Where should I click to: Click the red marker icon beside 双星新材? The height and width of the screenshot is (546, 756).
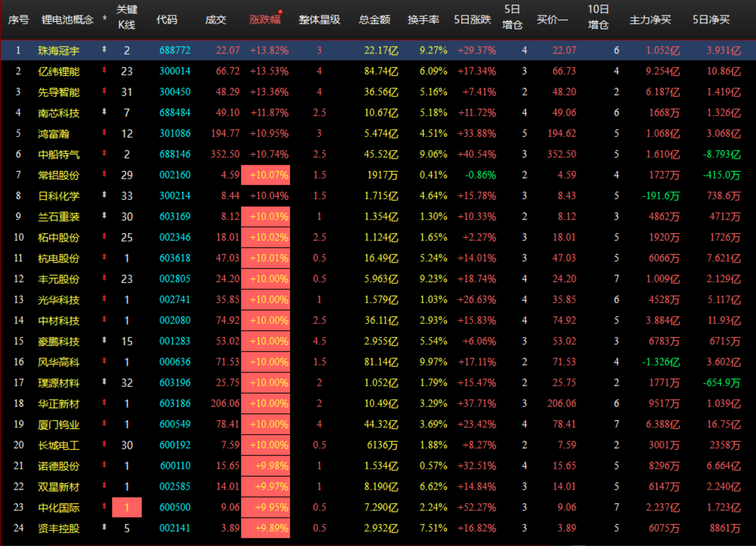pyautogui.click(x=105, y=486)
